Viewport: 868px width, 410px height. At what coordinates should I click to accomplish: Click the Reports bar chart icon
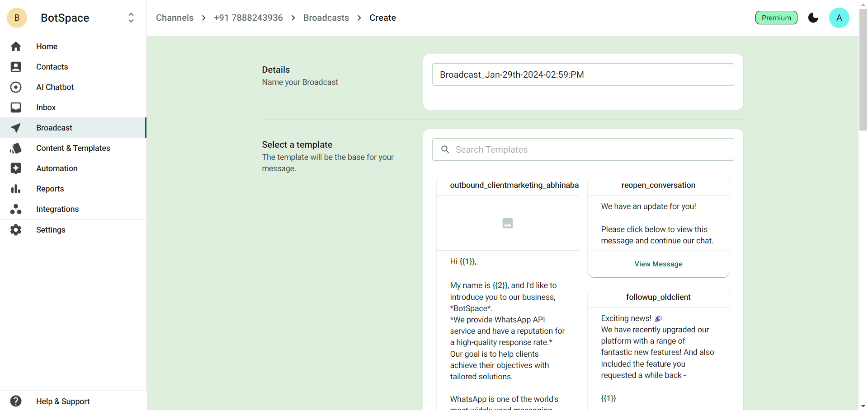click(16, 189)
